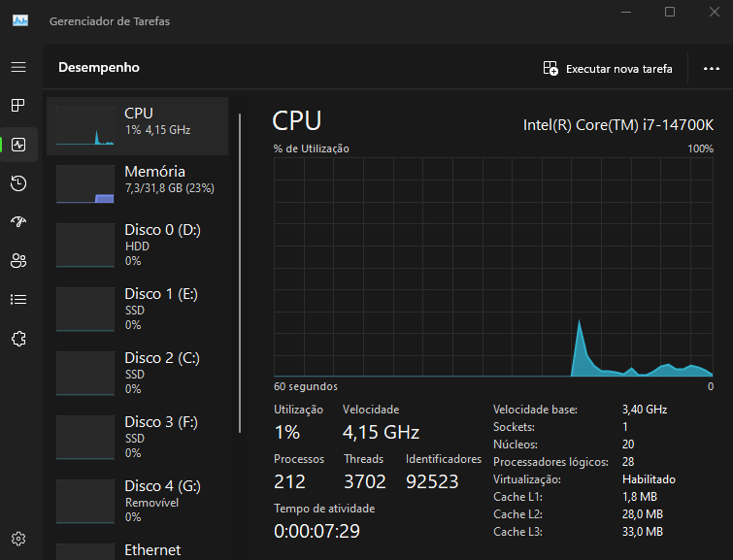Viewport: 733px width, 560px height.
Task: Click the 3,40 GHz base speed value
Action: tap(645, 410)
